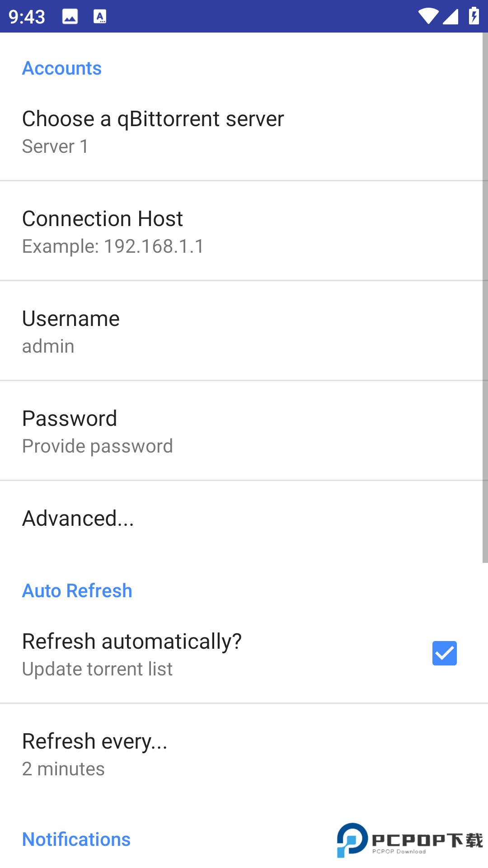488x868 pixels.
Task: Tap the keyboard language icon in status bar
Action: click(x=100, y=17)
